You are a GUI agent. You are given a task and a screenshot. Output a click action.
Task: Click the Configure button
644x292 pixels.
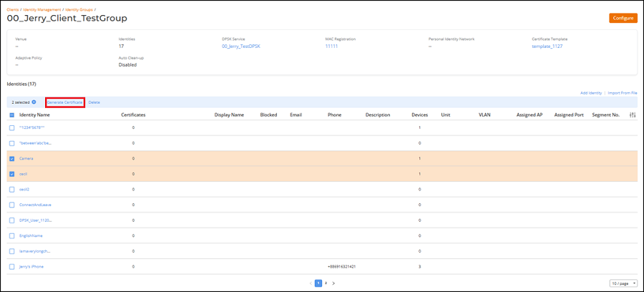tap(623, 18)
